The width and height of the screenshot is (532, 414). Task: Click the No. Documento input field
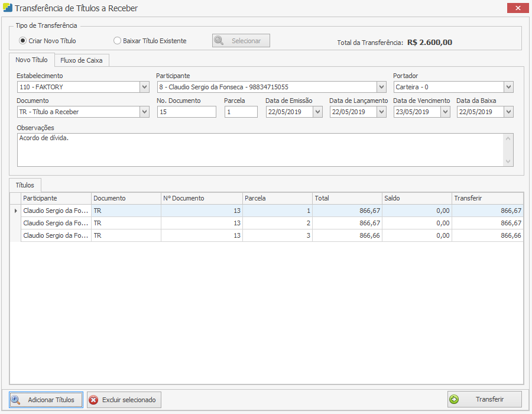tap(186, 112)
